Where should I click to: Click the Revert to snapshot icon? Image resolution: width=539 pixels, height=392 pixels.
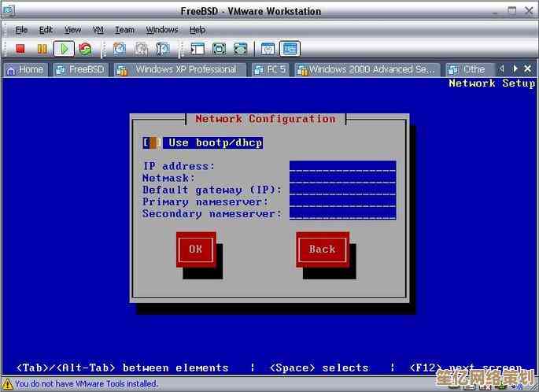coord(140,49)
